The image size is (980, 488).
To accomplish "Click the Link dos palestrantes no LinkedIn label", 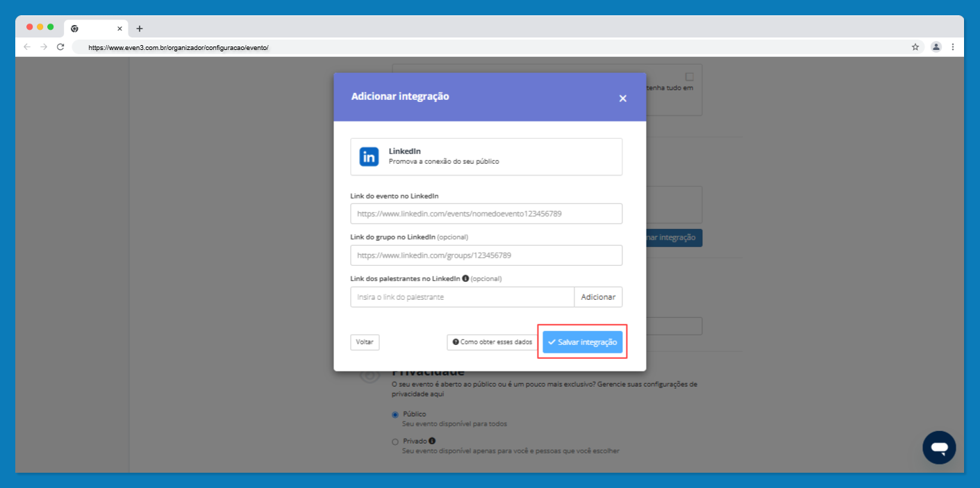I will pyautogui.click(x=406, y=278).
